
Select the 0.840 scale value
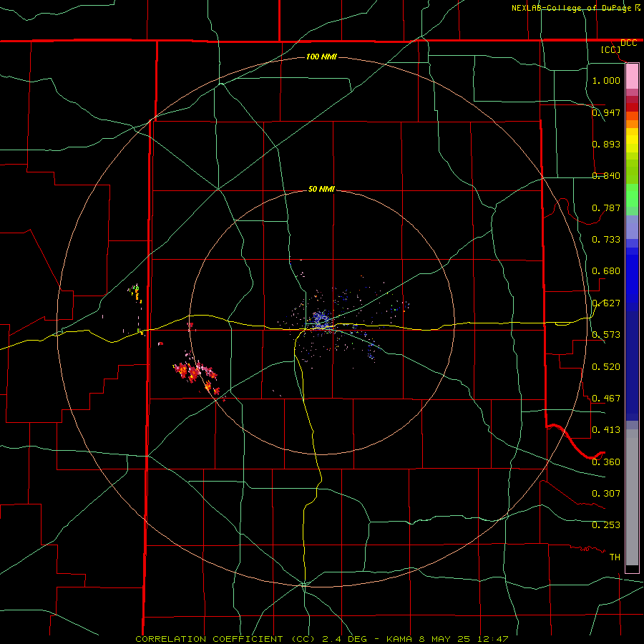click(606, 175)
